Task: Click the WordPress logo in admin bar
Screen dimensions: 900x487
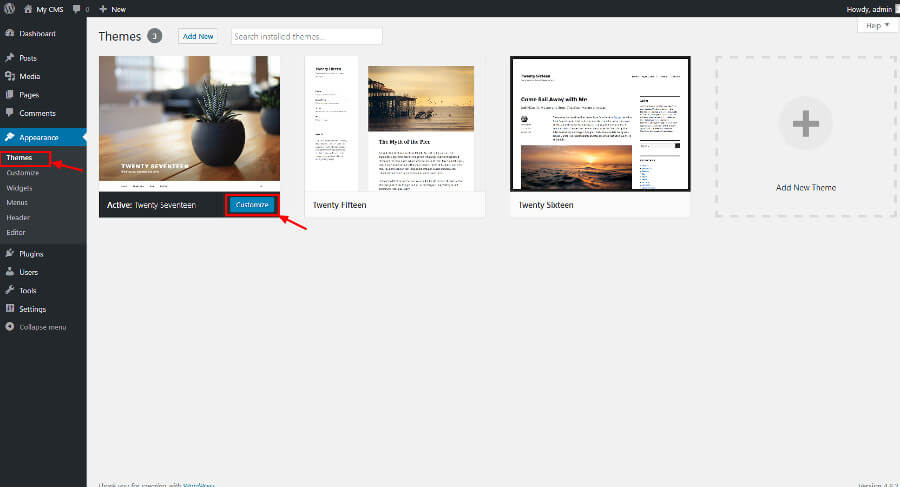Action: [x=9, y=9]
